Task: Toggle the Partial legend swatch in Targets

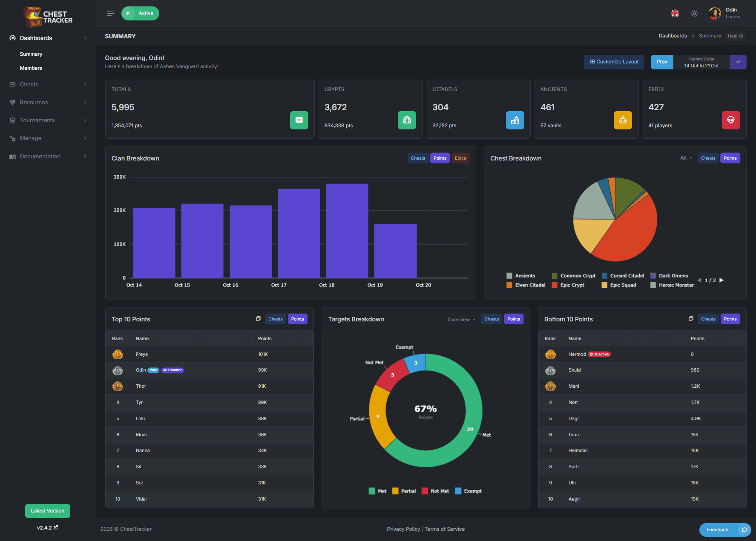Action: (395, 491)
